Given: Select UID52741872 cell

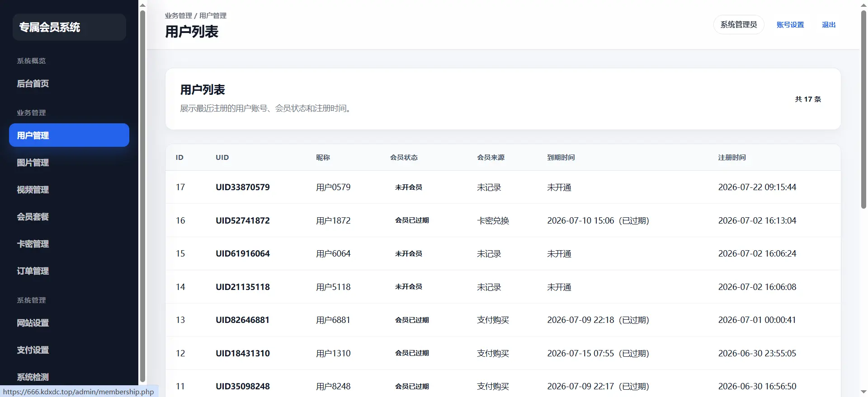Looking at the screenshot, I should [243, 220].
